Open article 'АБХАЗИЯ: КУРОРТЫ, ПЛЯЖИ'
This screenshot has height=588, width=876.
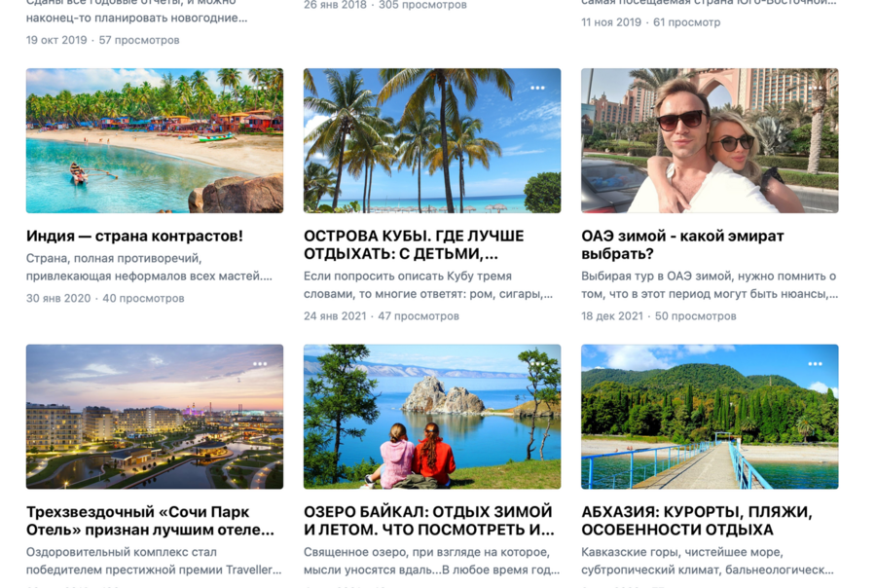pyautogui.click(x=697, y=521)
